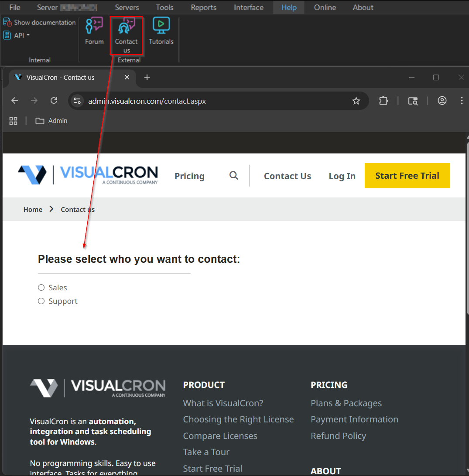Screen dimensions: 469x476
Task: Open browser three-dot menu
Action: (x=461, y=101)
